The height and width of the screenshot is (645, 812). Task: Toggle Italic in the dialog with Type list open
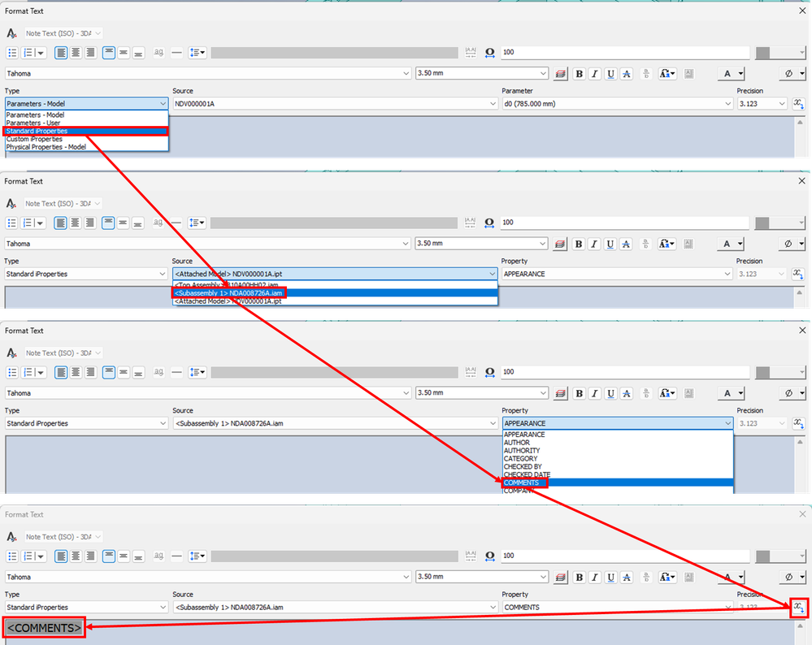click(x=594, y=73)
